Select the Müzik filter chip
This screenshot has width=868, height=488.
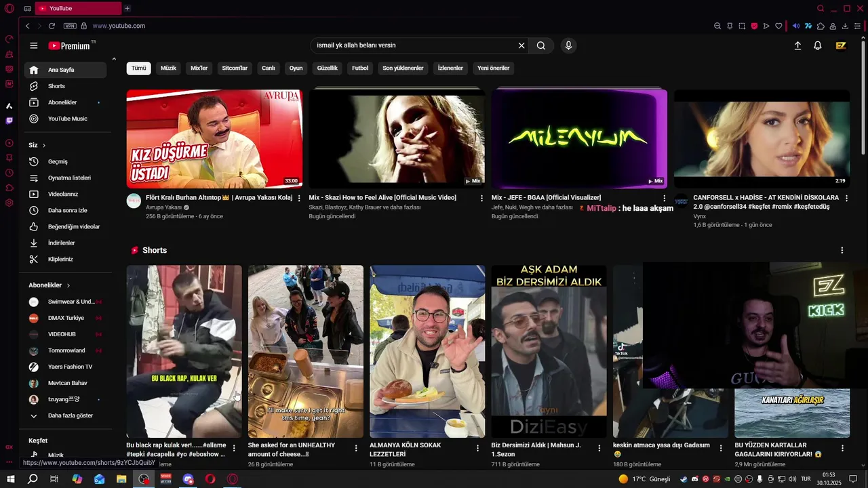pos(168,68)
